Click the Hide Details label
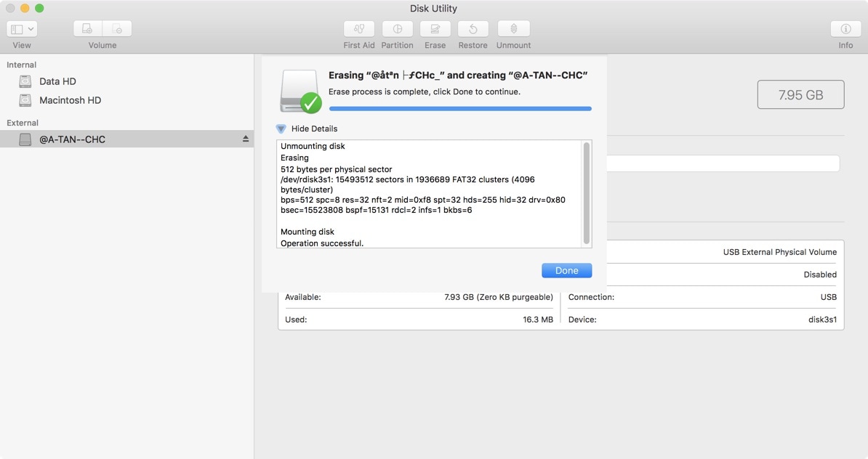The width and height of the screenshot is (868, 459). [x=314, y=129]
